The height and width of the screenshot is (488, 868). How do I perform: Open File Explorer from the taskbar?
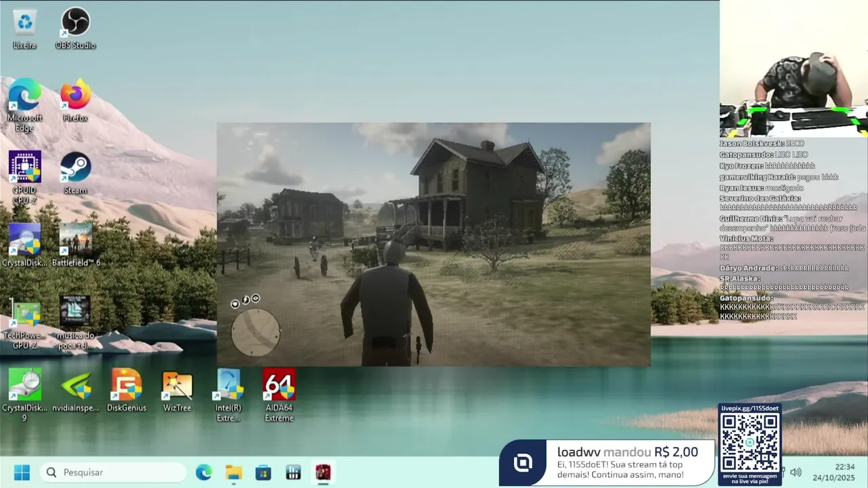pos(233,472)
